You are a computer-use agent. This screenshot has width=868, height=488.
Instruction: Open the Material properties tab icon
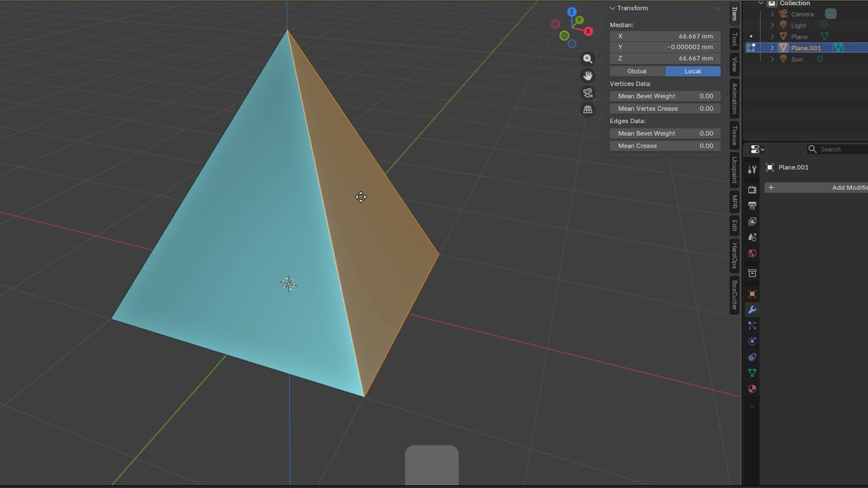[x=752, y=389]
